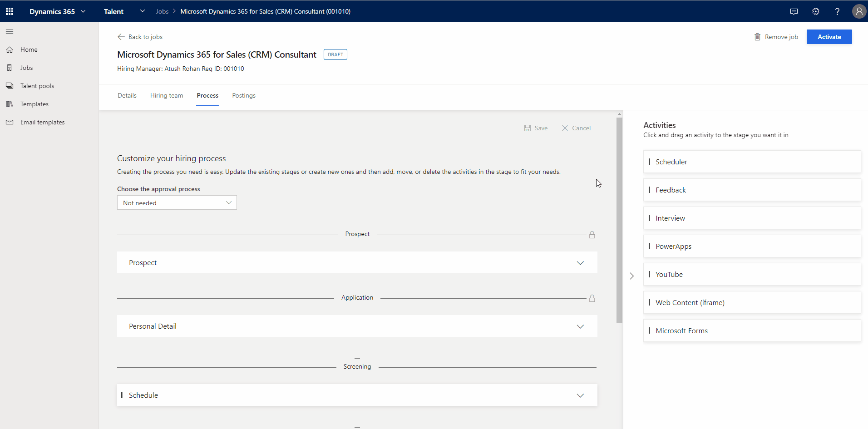Open the help question mark icon
Screen dimensions: 868x429
[837, 11]
